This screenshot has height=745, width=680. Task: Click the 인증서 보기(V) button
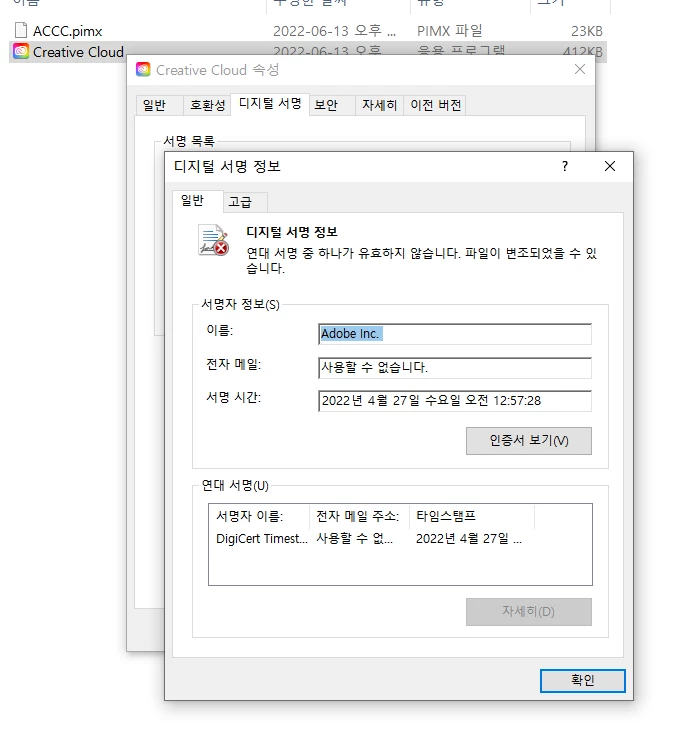[x=528, y=441]
